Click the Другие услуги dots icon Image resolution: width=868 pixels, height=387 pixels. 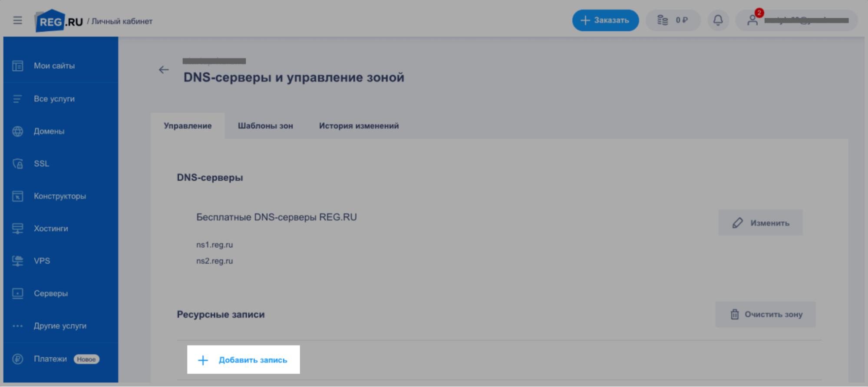[18, 326]
